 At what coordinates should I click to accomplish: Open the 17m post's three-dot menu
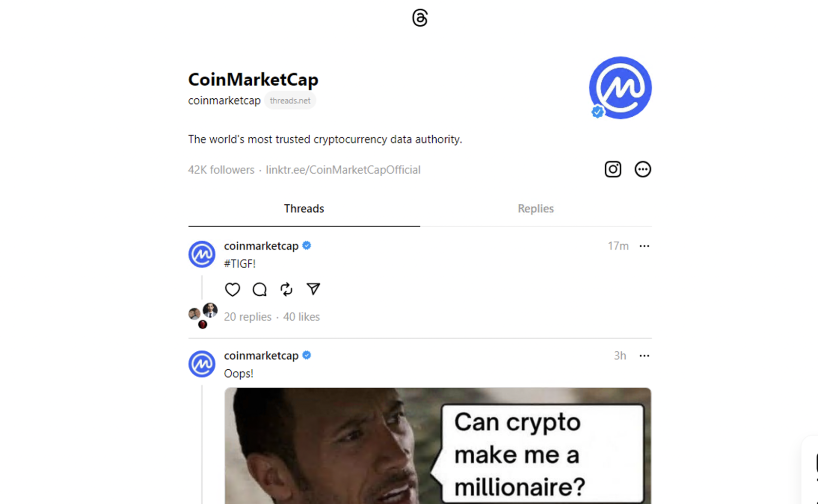[644, 246]
